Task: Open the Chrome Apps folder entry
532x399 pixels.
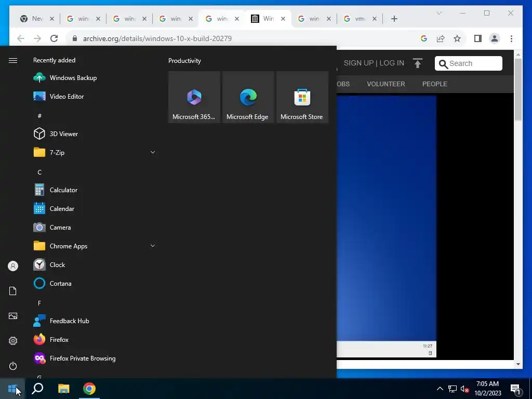Action: [x=95, y=246]
